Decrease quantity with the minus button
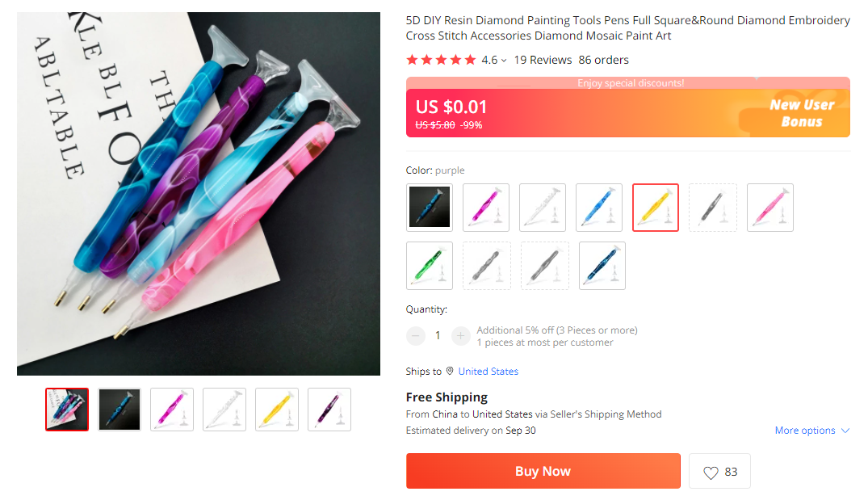The image size is (868, 500). pyautogui.click(x=416, y=335)
